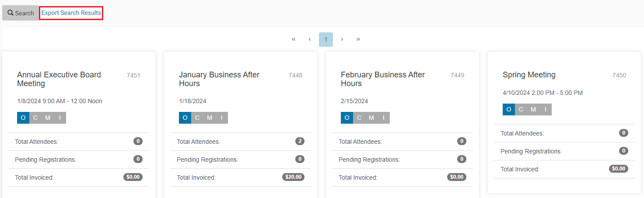Toggle M status on February Business After Hours
This screenshot has width=644, height=198.
[371, 118]
